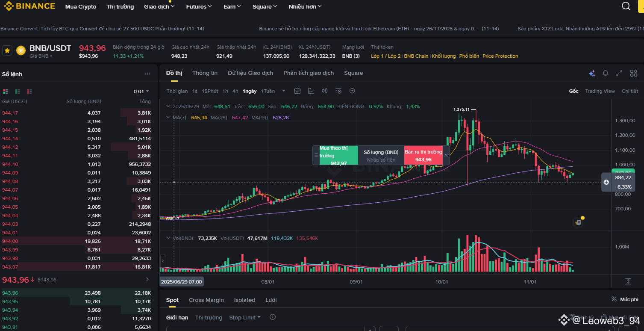Click the price alert bell icon
Image resolution: width=644 pixels, height=331 pixels.
(606, 73)
